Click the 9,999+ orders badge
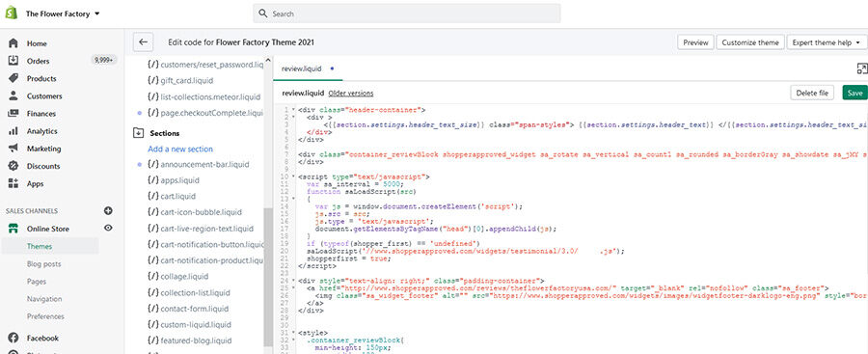This screenshot has width=868, height=354. pos(103,61)
